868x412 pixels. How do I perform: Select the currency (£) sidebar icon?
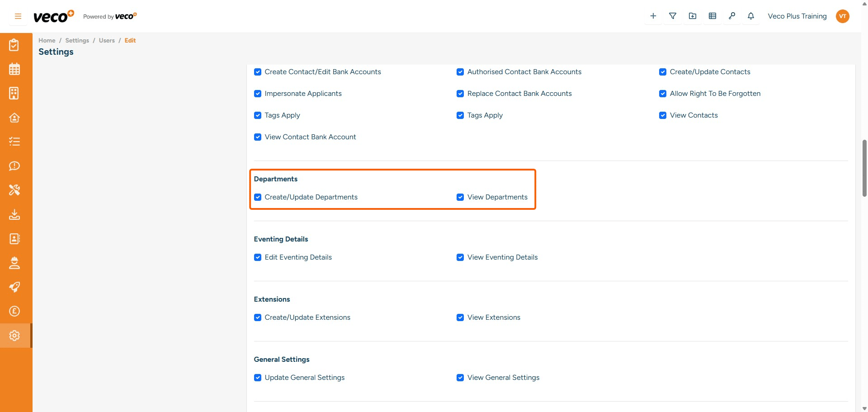click(x=14, y=311)
